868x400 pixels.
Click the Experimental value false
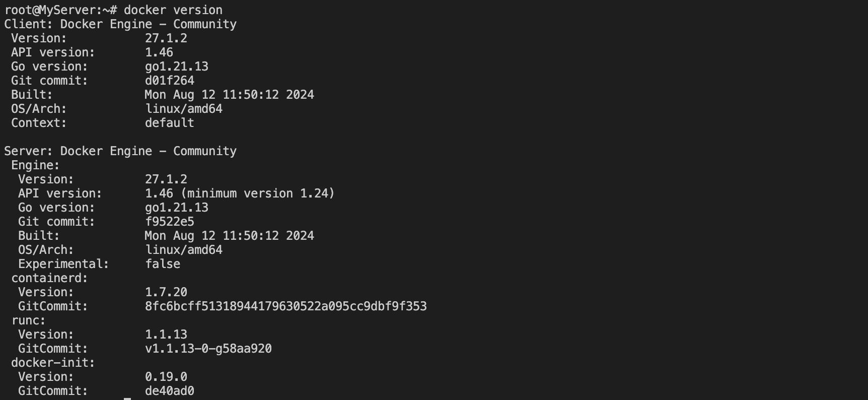(163, 264)
